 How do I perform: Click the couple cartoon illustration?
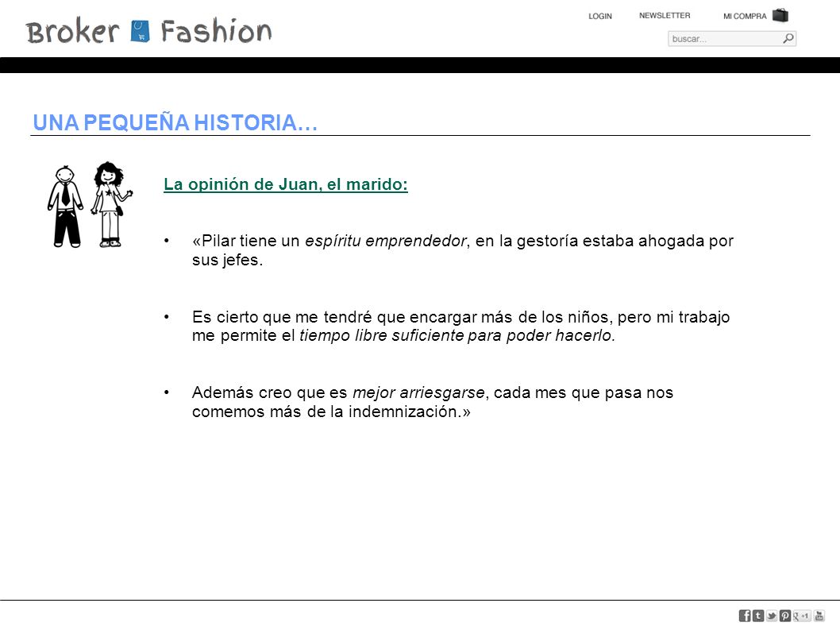click(90, 204)
